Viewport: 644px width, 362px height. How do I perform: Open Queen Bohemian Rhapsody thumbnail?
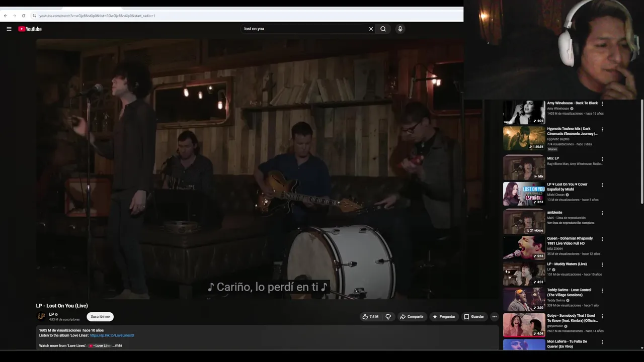(x=524, y=247)
